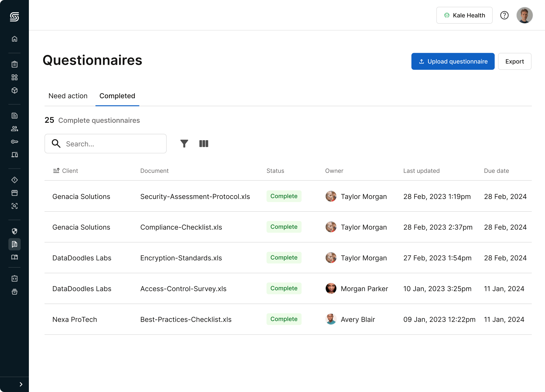This screenshot has height=392, width=545.
Task: Click the Export button
Action: coord(514,61)
